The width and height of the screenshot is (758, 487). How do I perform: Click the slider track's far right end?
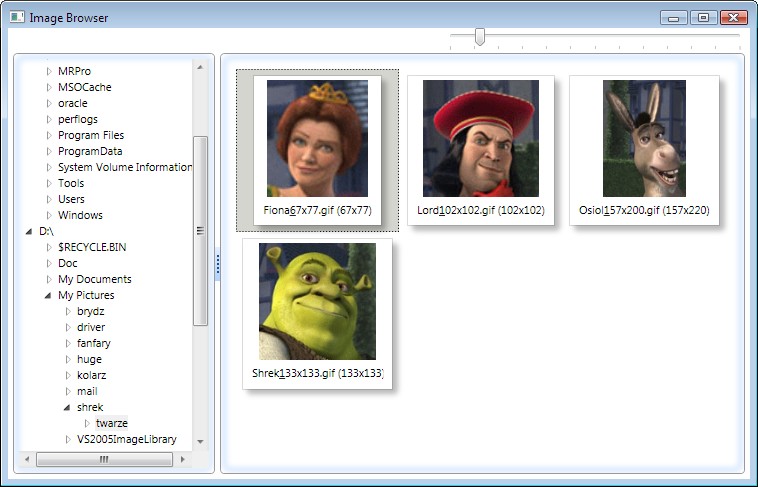pos(738,35)
